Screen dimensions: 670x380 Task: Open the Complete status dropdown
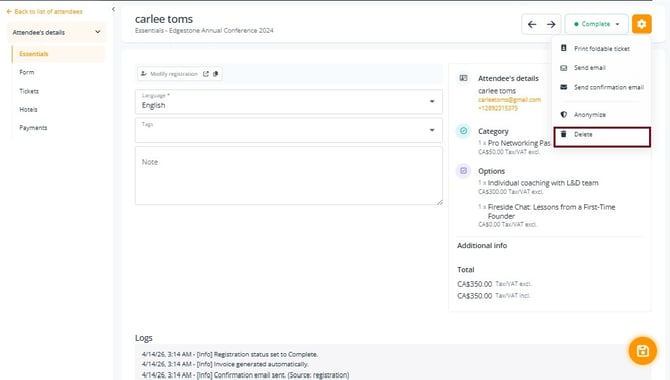[597, 24]
